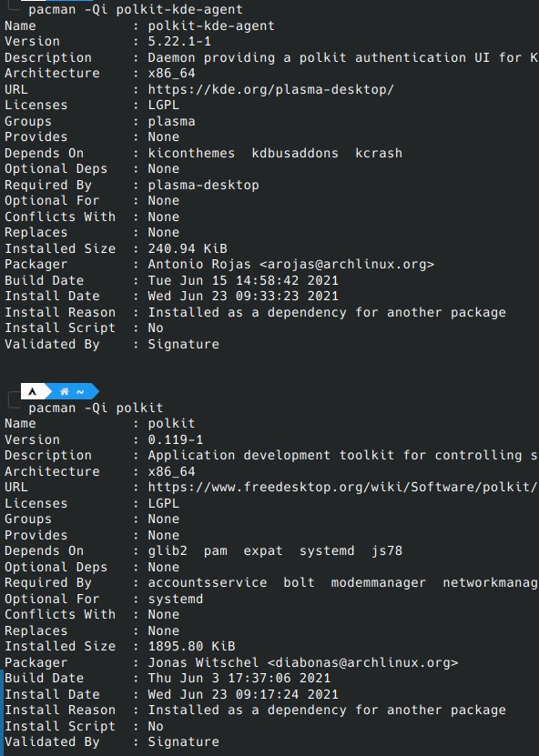The width and height of the screenshot is (539, 756).
Task: Click the home icon in prompt segment
Action: click(x=64, y=391)
